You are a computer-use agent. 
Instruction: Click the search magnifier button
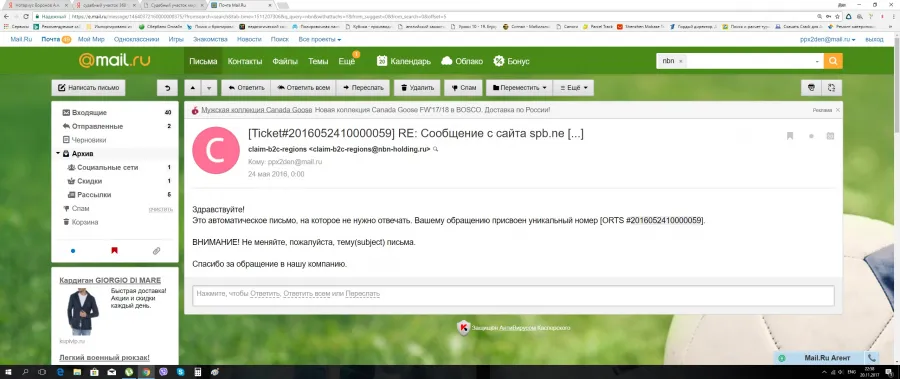coord(833,61)
